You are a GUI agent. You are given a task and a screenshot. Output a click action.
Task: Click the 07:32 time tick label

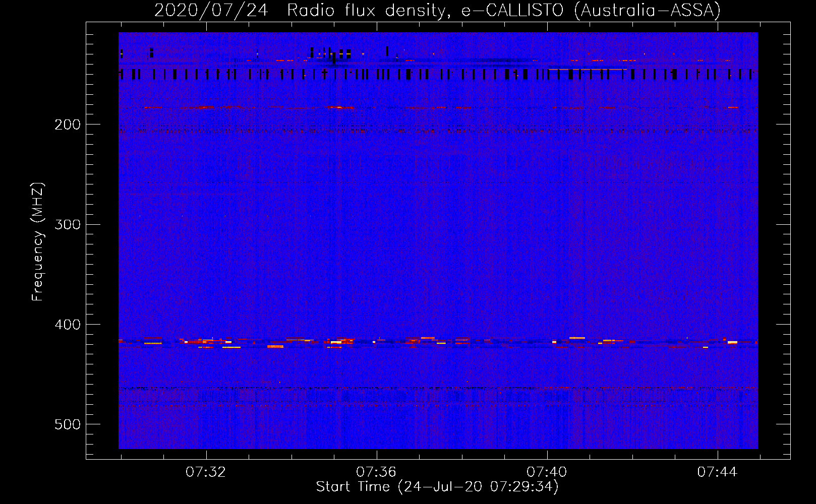206,472
